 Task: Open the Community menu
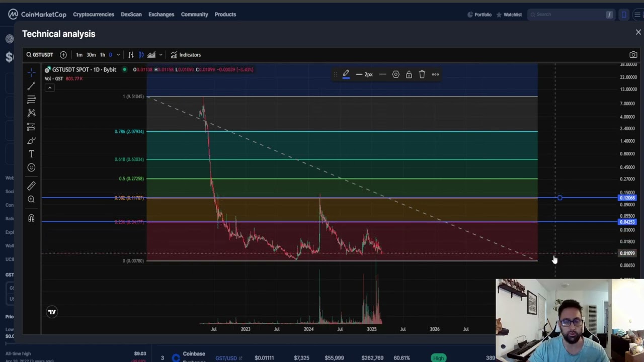click(x=195, y=14)
